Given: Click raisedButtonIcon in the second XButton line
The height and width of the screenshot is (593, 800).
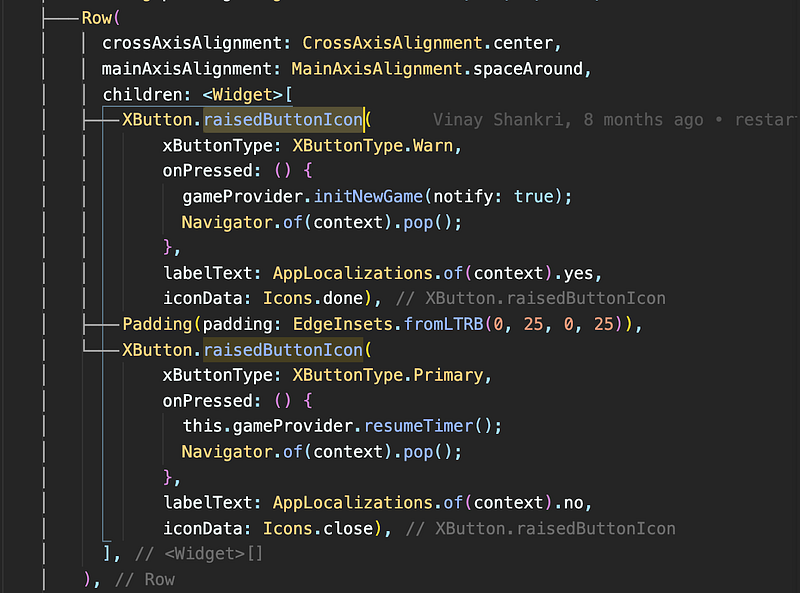Looking at the screenshot, I should (x=283, y=350).
